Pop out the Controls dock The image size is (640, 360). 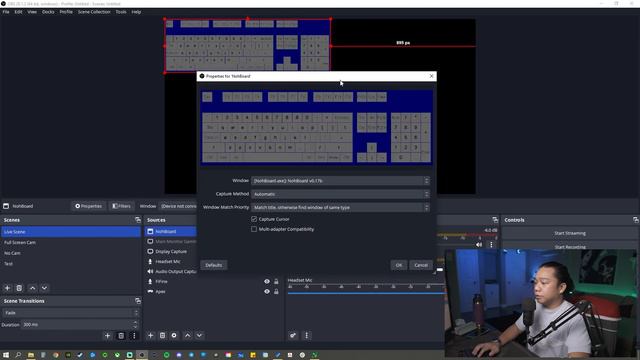tap(636, 220)
